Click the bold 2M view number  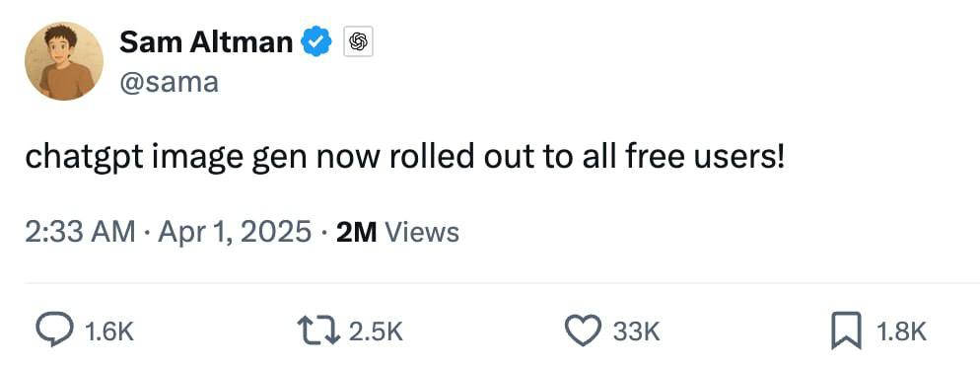click(x=356, y=233)
